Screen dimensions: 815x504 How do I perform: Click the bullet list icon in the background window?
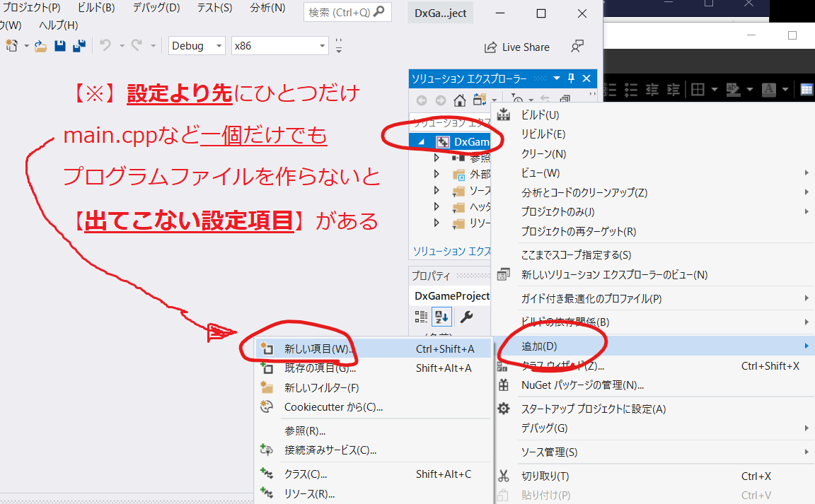(631, 90)
